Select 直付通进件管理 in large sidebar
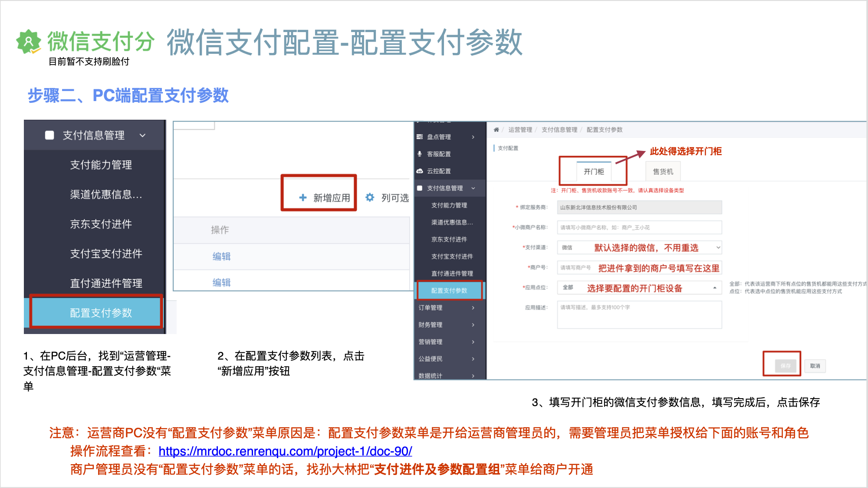The height and width of the screenshot is (488, 868). pyautogui.click(x=106, y=283)
